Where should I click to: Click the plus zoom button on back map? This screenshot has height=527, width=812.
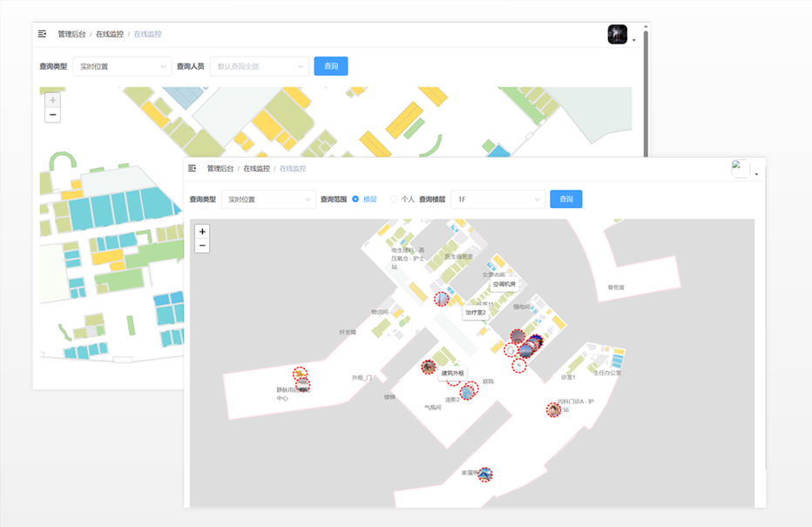tap(53, 100)
